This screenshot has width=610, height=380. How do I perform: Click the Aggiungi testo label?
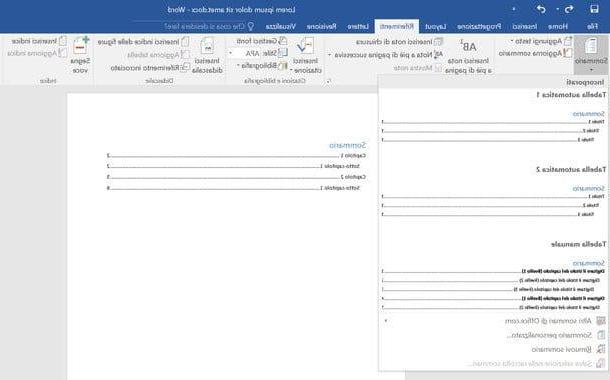(x=538, y=41)
